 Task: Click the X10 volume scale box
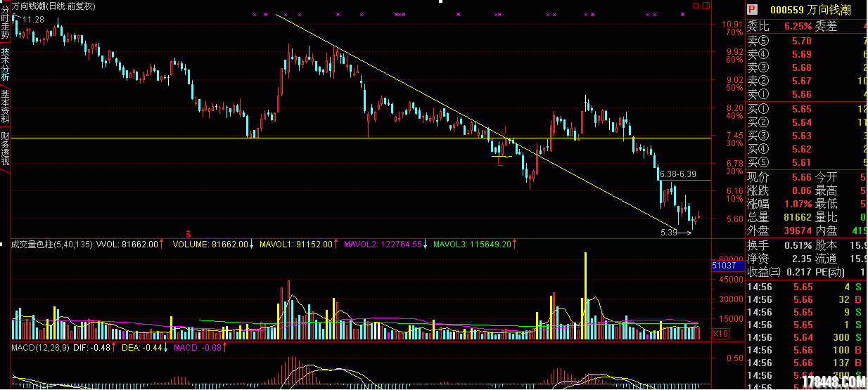tap(720, 333)
